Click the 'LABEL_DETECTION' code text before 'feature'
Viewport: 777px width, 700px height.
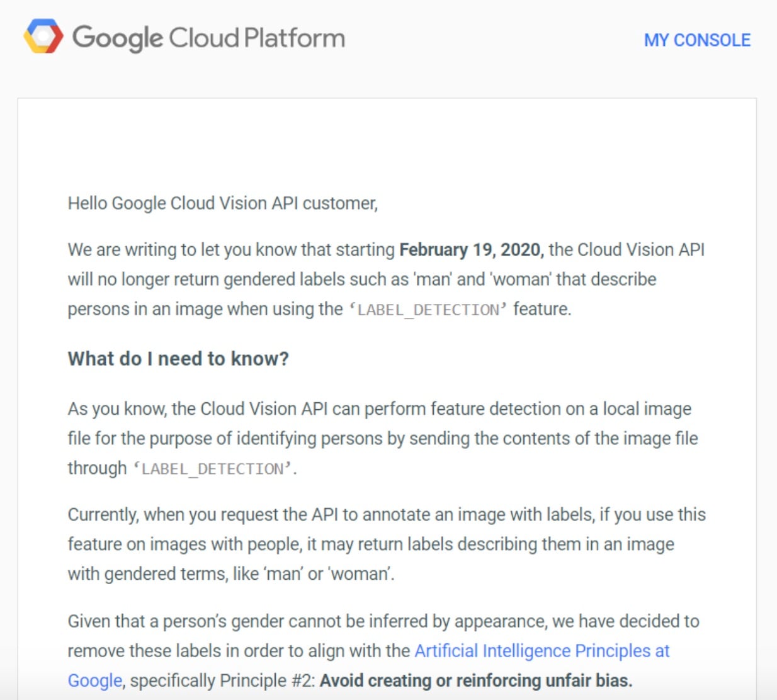tap(428, 310)
